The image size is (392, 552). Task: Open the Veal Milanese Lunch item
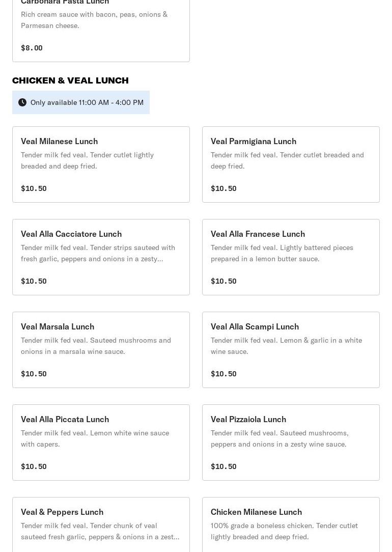click(101, 164)
